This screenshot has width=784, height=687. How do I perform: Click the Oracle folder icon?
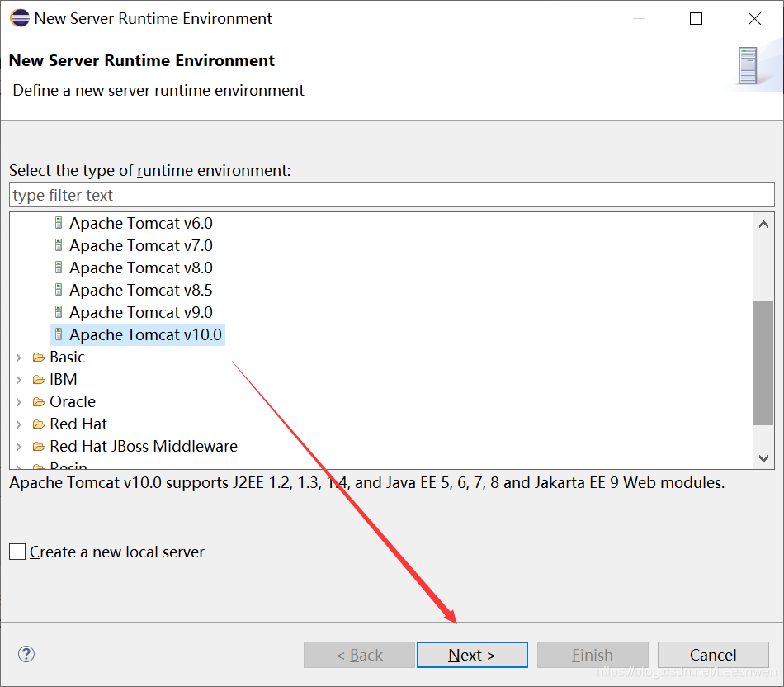(39, 402)
